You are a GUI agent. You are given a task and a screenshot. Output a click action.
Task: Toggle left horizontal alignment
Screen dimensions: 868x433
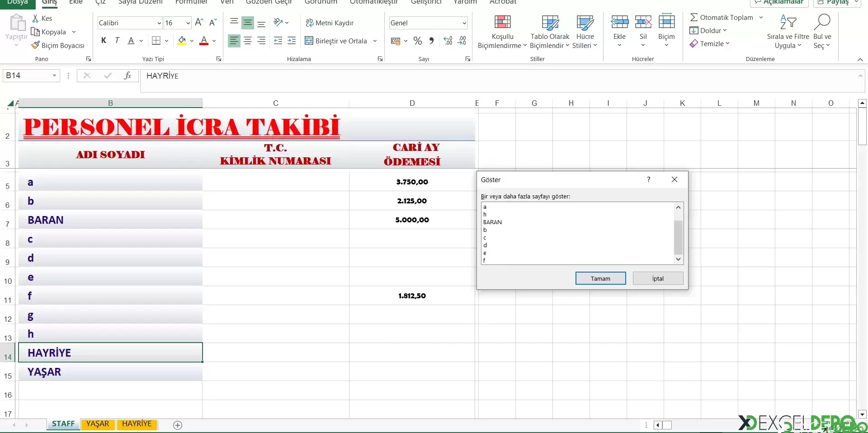pyautogui.click(x=234, y=41)
